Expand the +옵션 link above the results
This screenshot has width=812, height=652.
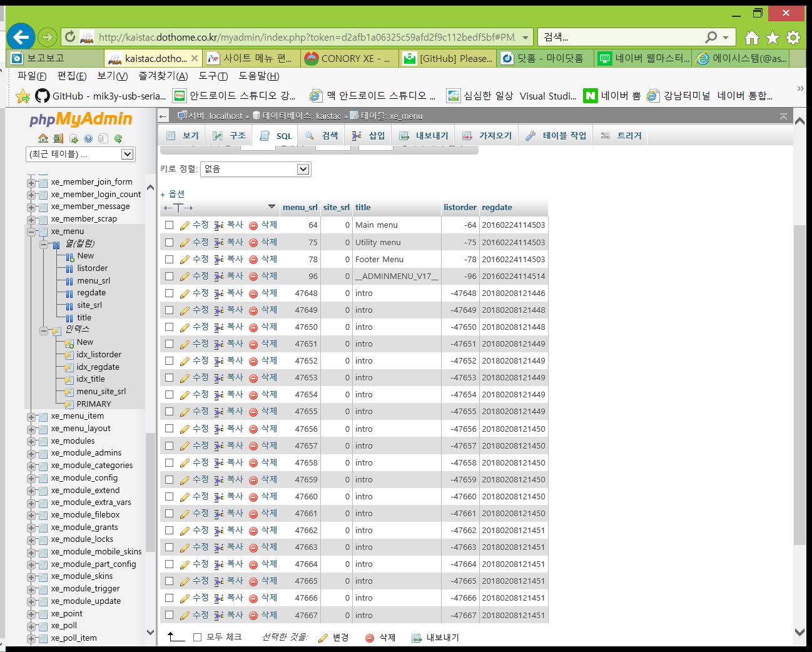[175, 194]
